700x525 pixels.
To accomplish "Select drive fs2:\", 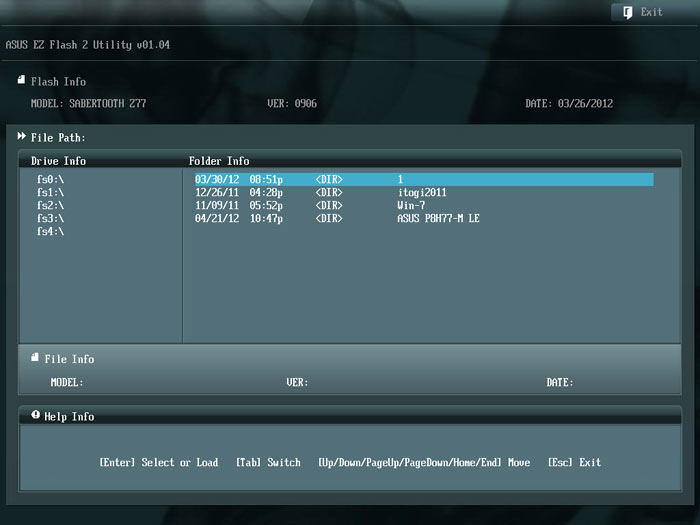I will click(x=50, y=205).
